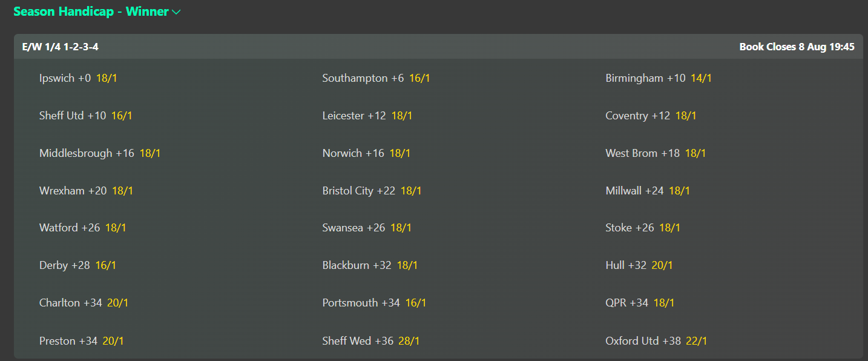Bet on Charlton +34 at 20/1

(84, 303)
